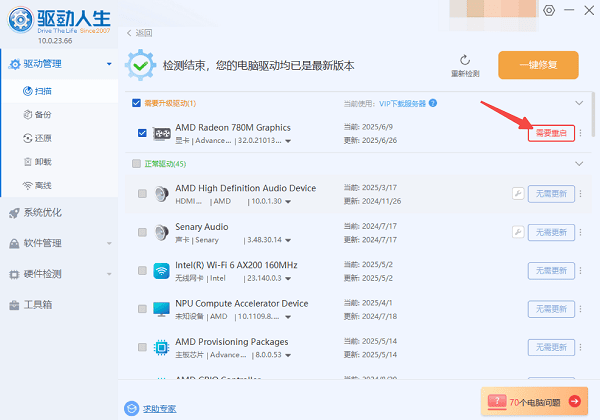
Task: Click the Senary Audio speaker icon
Action: [x=161, y=233]
